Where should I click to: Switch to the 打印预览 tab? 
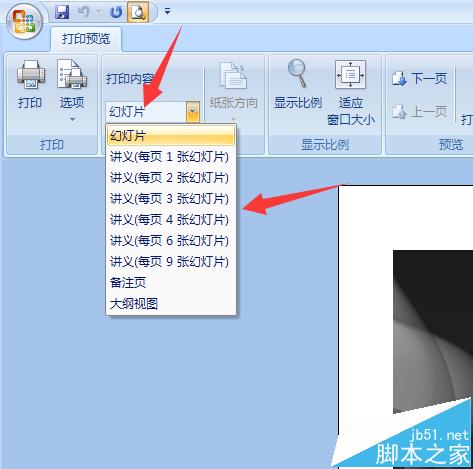click(86, 39)
